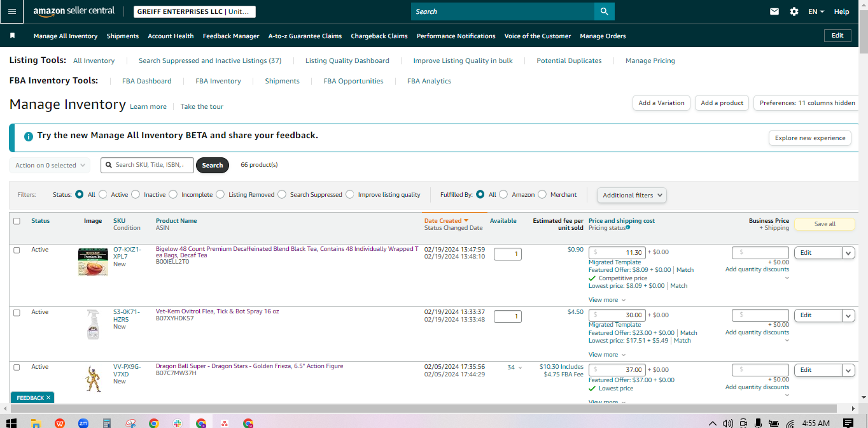Click the price field showing 11.30

[x=617, y=252]
